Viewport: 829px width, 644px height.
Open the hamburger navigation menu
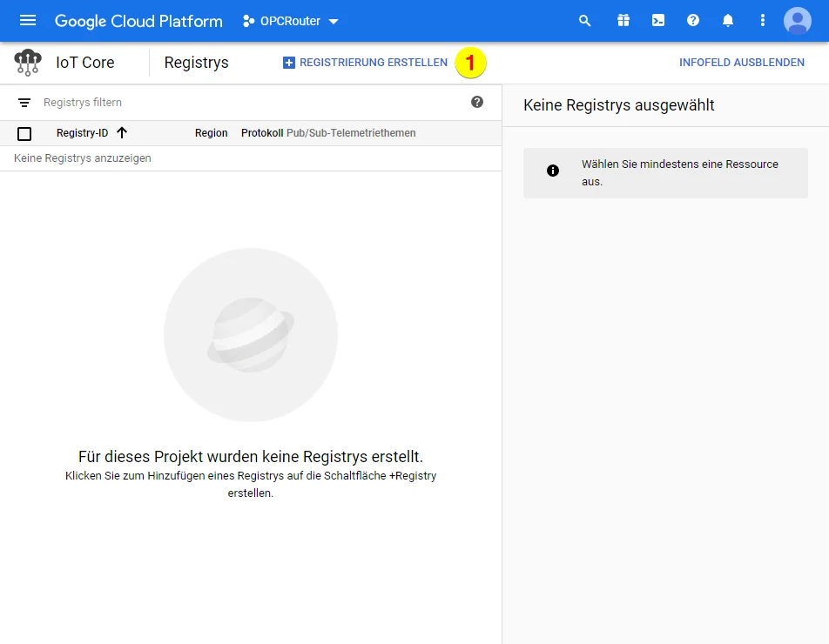pyautogui.click(x=28, y=21)
